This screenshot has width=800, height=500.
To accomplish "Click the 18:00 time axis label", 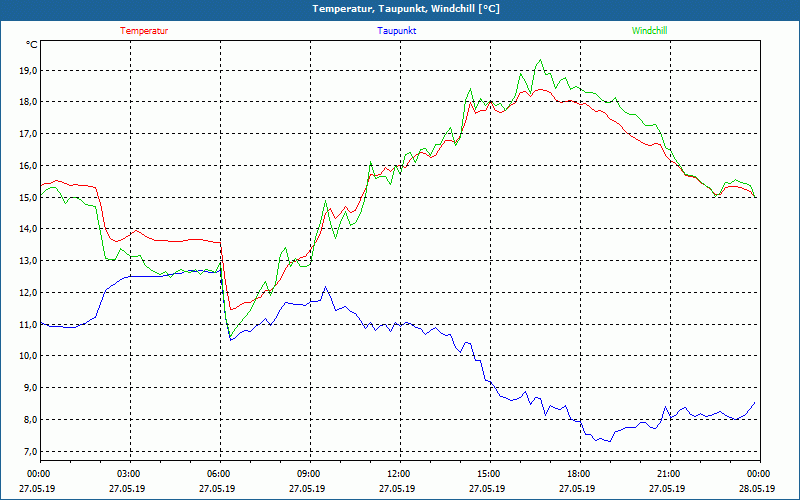I will click(x=578, y=474).
